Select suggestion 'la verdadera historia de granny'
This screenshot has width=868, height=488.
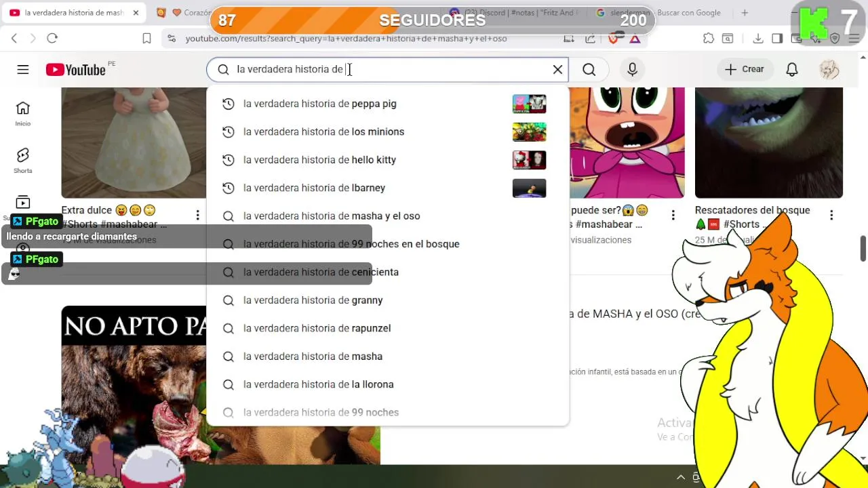pyautogui.click(x=387, y=300)
